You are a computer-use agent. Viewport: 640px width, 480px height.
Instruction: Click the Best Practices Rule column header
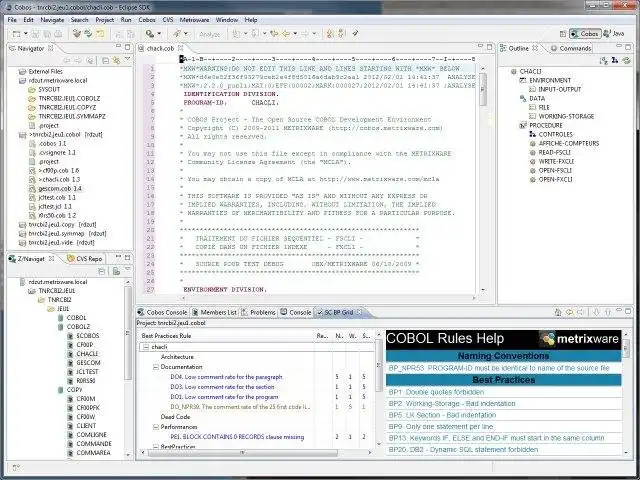pyautogui.click(x=166, y=336)
